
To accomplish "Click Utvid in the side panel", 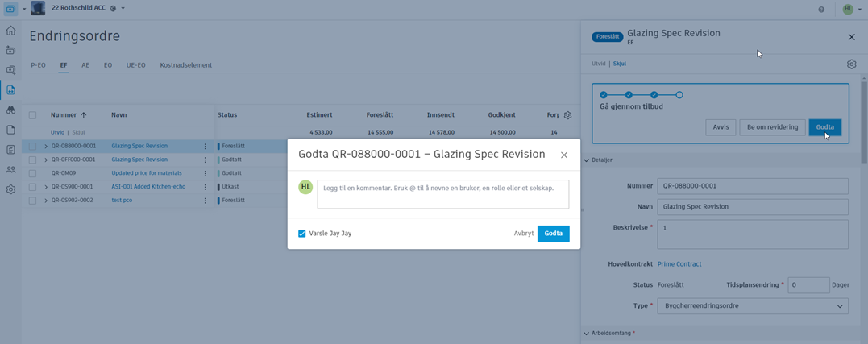I will click(598, 64).
